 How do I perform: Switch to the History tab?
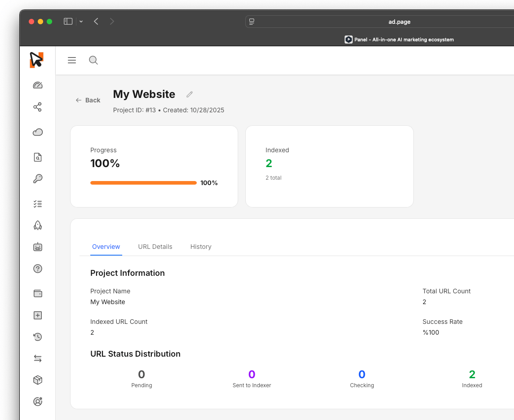[201, 247]
